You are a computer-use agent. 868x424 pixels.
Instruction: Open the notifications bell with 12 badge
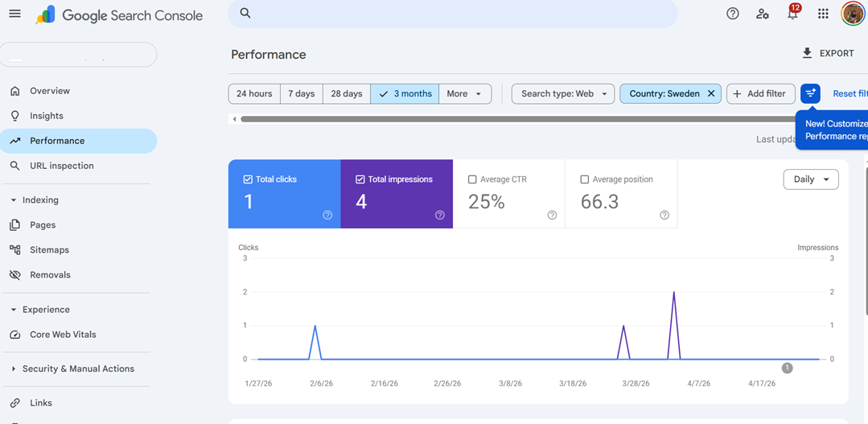[793, 13]
